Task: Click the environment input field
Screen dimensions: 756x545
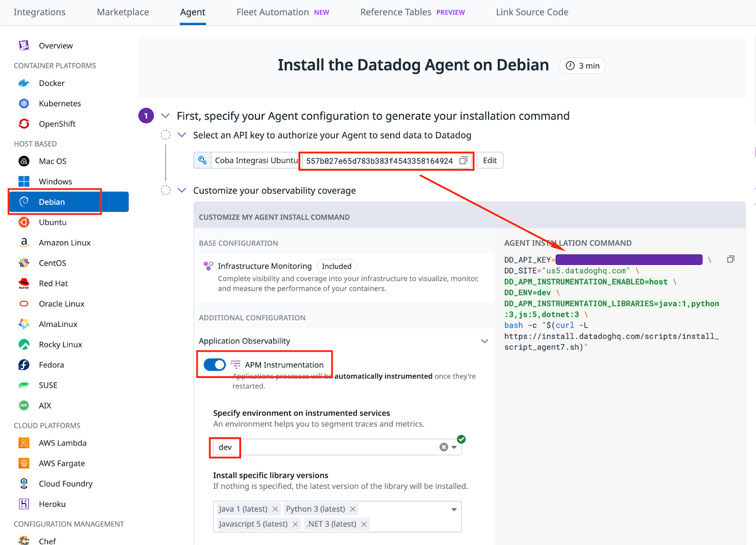Action: point(337,447)
